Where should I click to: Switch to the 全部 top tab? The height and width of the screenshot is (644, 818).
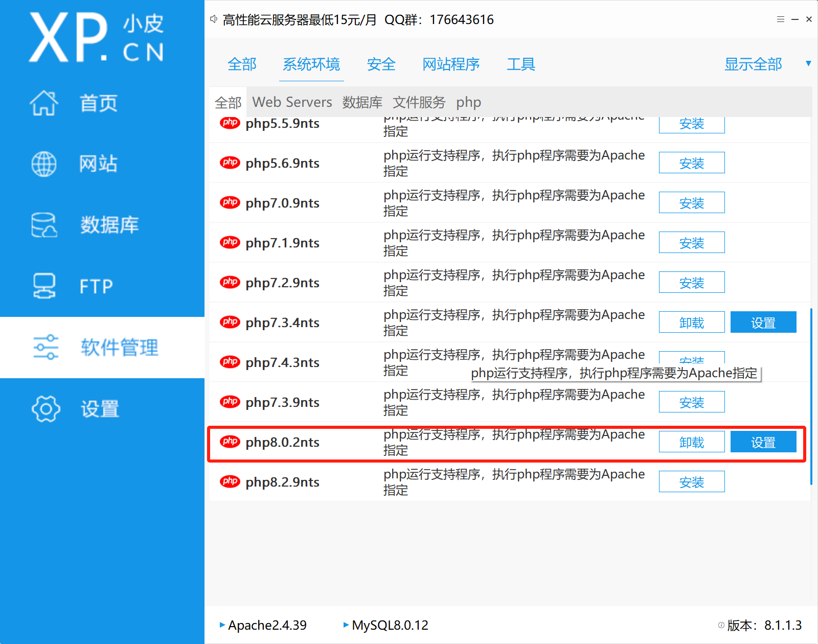coord(242,64)
